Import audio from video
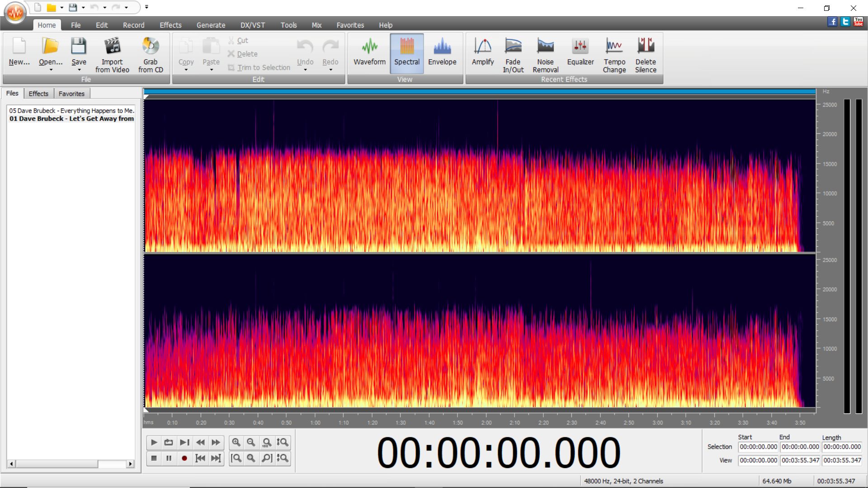Image resolution: width=868 pixels, height=488 pixels. [112, 55]
